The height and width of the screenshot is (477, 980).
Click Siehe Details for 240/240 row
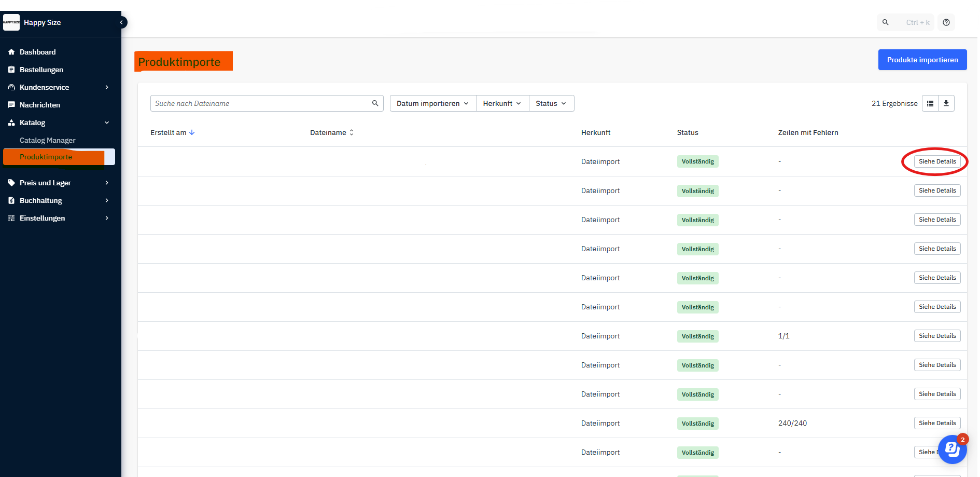coord(937,423)
